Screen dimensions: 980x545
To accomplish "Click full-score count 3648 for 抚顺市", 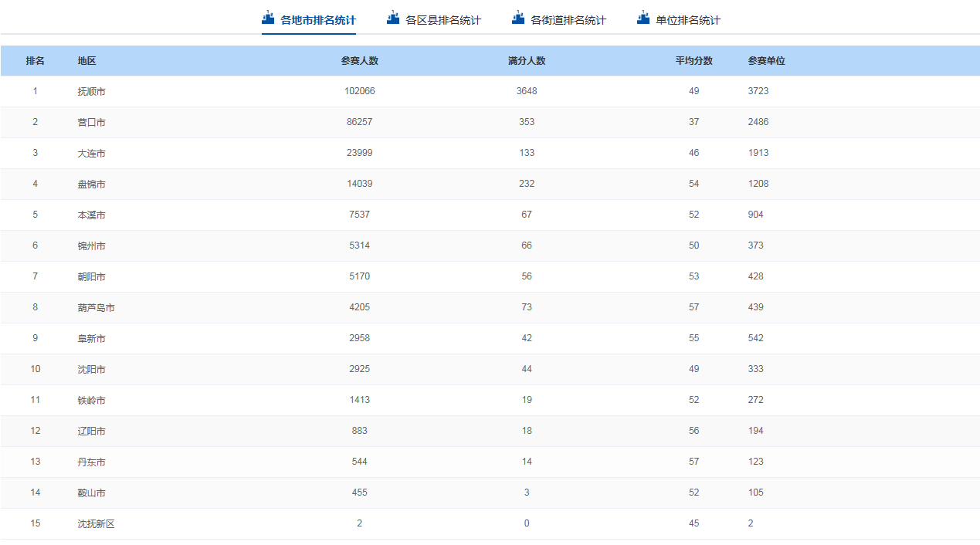I will click(527, 91).
